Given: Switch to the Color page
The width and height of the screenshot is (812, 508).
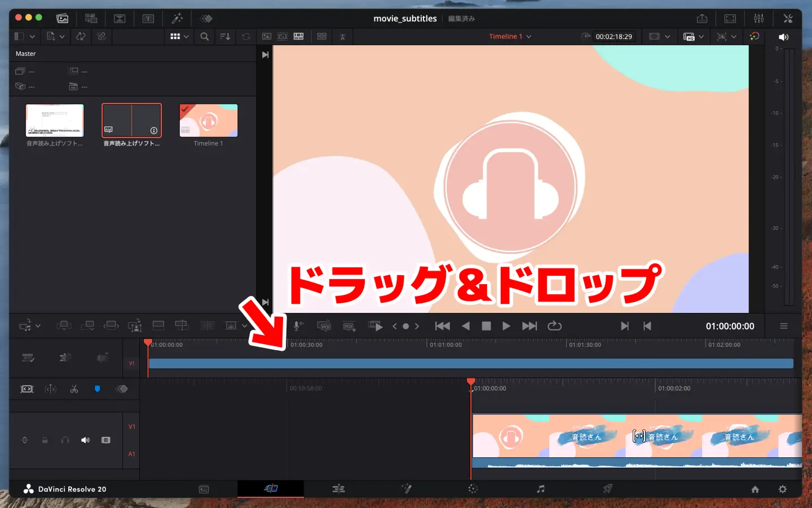Looking at the screenshot, I should [x=473, y=488].
